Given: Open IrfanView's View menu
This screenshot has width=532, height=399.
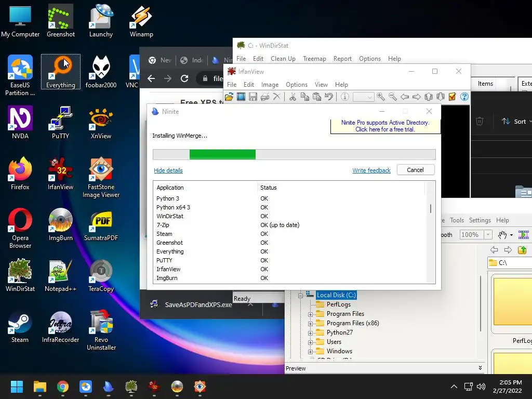Looking at the screenshot, I should click(x=321, y=85).
